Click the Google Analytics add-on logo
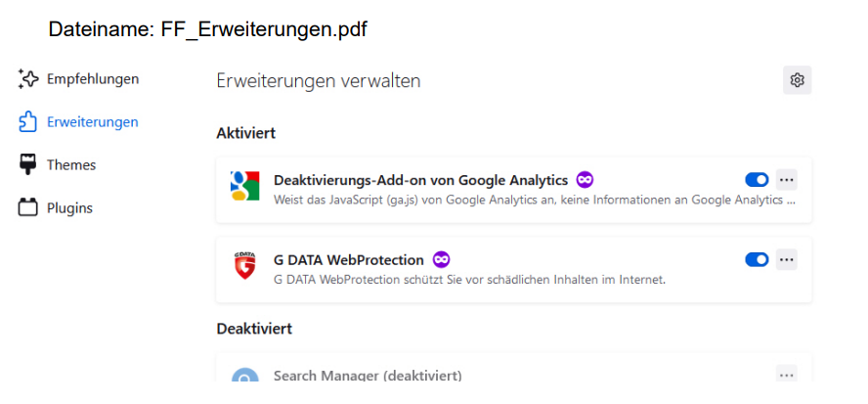 tap(244, 186)
